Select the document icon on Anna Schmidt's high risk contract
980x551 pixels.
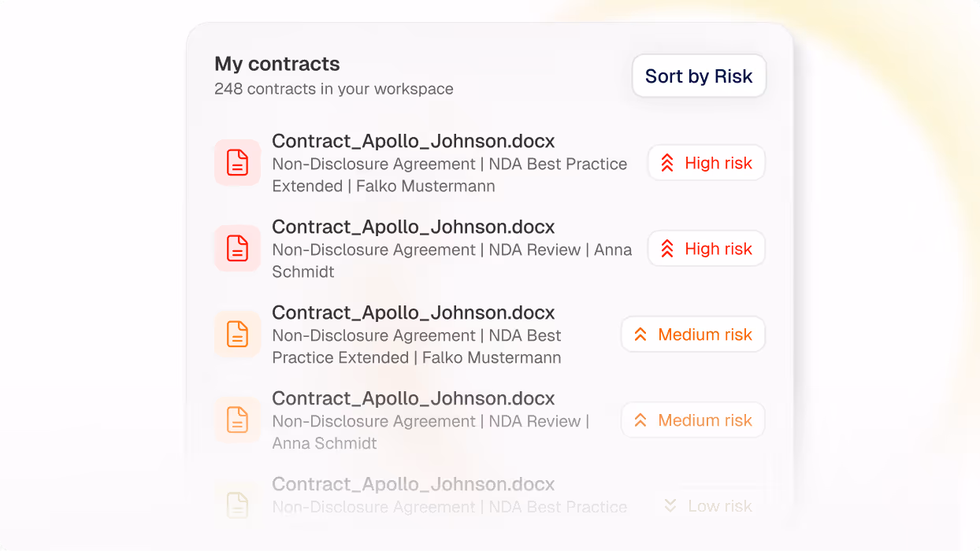click(x=237, y=248)
